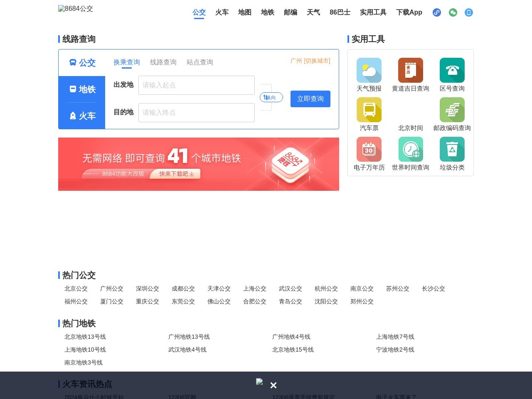Switch to the 站点查询 tab

(x=200, y=62)
